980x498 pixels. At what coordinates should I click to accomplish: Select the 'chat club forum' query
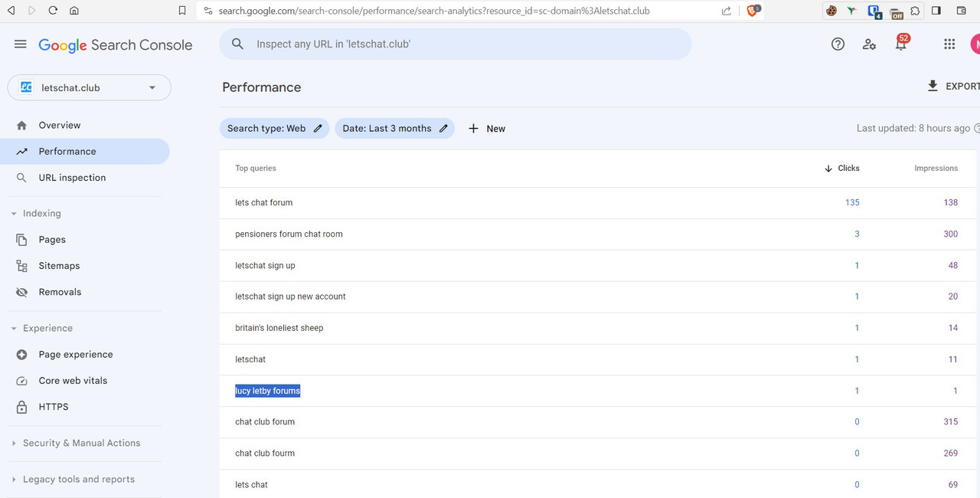coord(265,421)
